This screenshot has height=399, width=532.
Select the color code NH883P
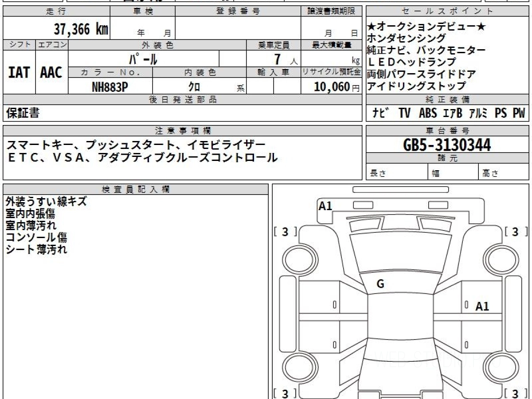[110, 87]
